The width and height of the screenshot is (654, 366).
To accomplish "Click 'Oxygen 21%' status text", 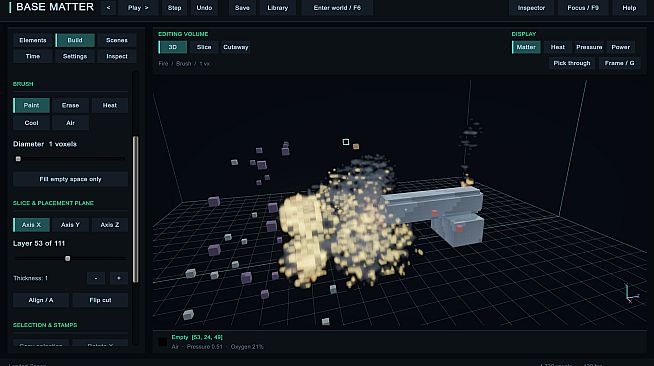I will [x=247, y=346].
